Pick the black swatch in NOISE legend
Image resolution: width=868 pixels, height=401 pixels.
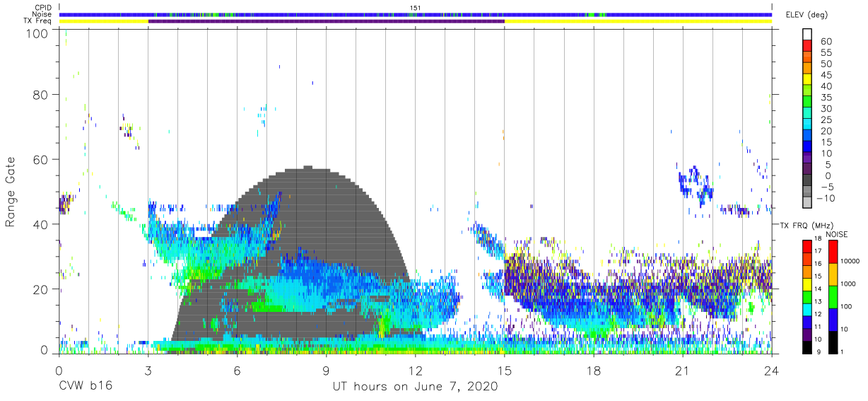point(833,341)
